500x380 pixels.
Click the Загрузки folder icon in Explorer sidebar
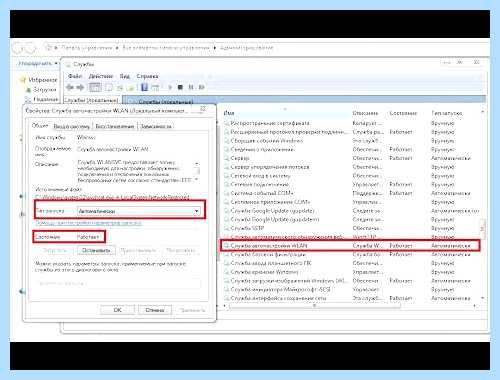pyautogui.click(x=28, y=90)
